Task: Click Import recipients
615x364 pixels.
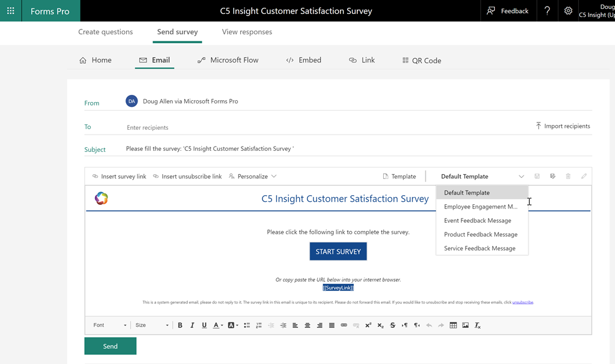Action: point(563,126)
